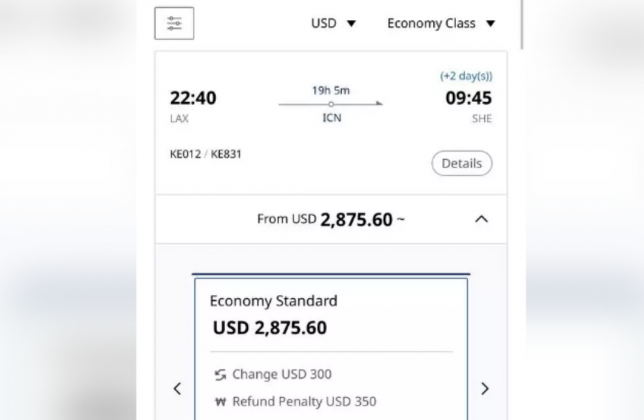Open the USD currency dropdown
644x420 pixels.
[333, 23]
